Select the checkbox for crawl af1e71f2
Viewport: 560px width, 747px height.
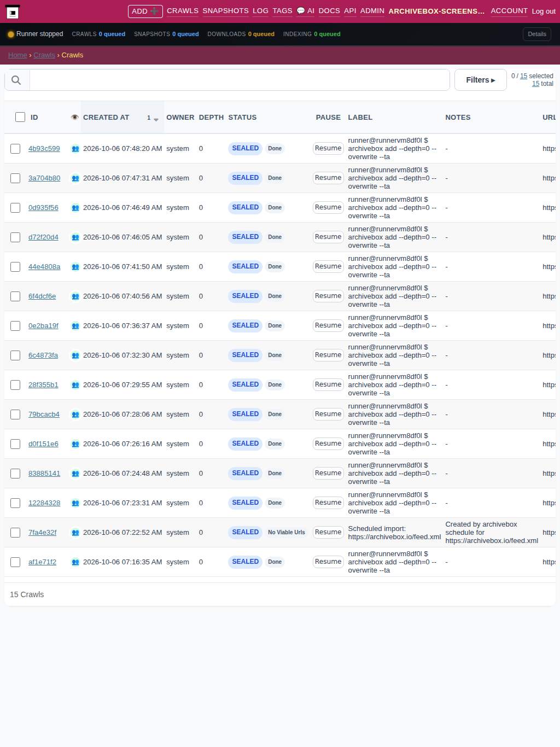[x=15, y=562]
